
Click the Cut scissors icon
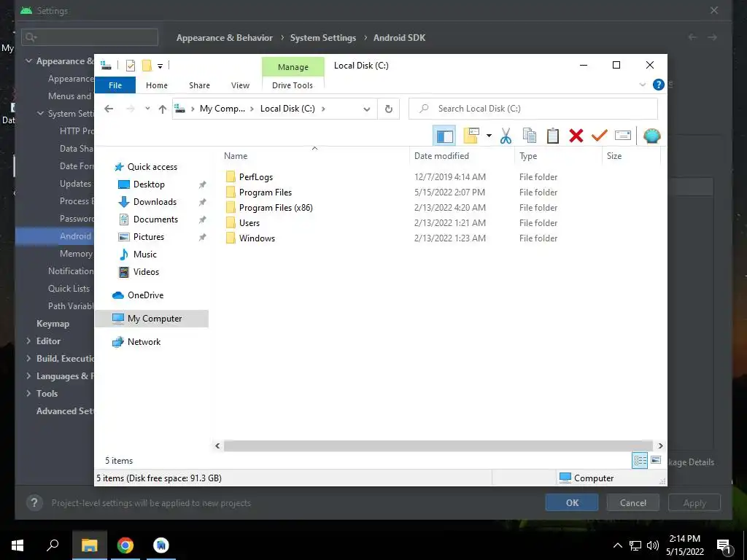[506, 136]
